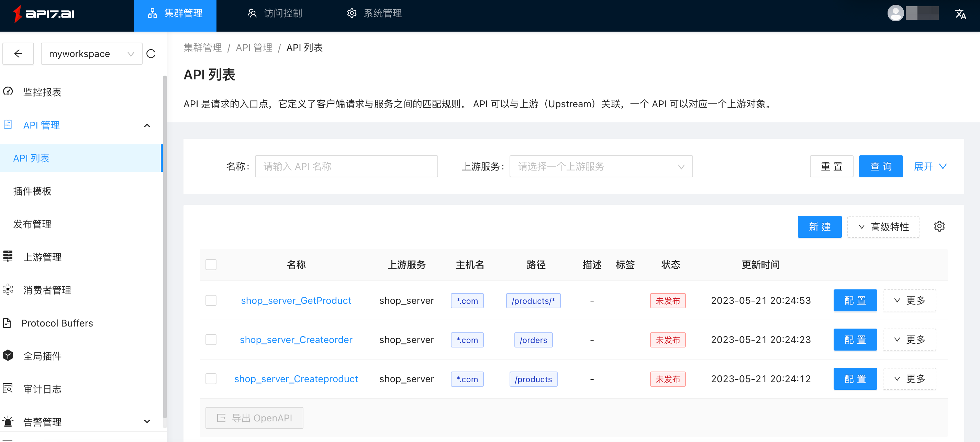
Task: Open 监控报表 in the sidebar
Action: pos(42,92)
